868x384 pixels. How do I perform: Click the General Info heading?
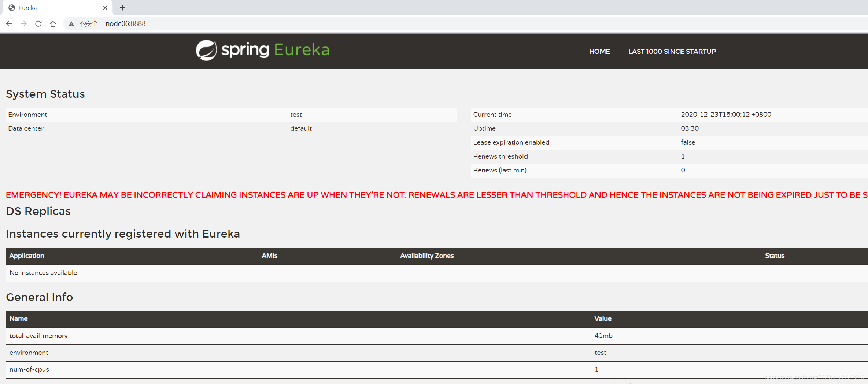pos(40,297)
